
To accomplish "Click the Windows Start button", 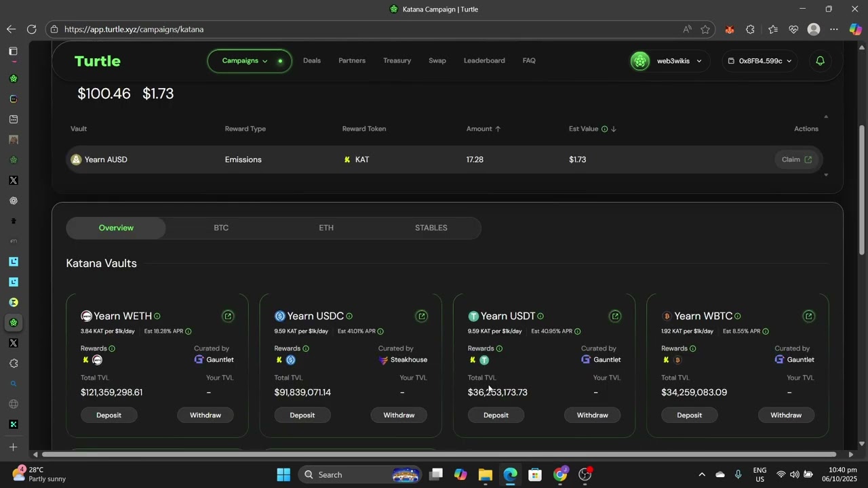I will click(283, 474).
